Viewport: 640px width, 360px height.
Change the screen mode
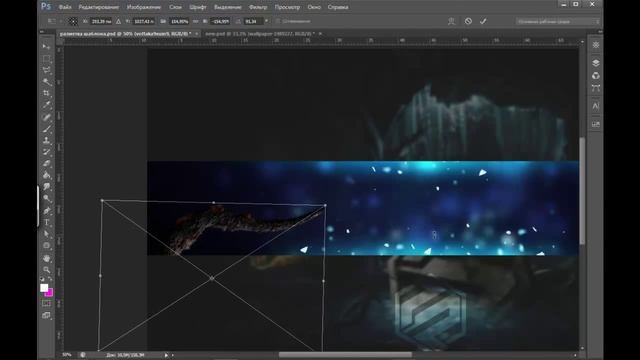[x=47, y=315]
